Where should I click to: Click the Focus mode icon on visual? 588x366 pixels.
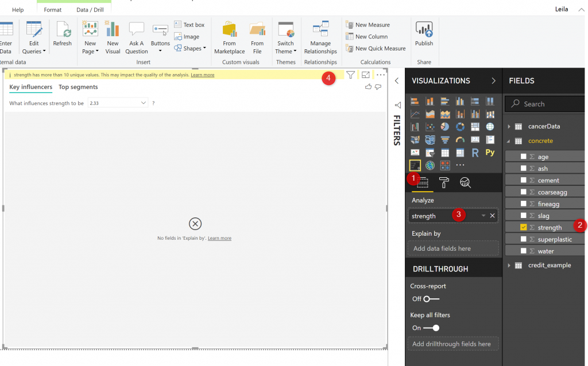tap(366, 75)
